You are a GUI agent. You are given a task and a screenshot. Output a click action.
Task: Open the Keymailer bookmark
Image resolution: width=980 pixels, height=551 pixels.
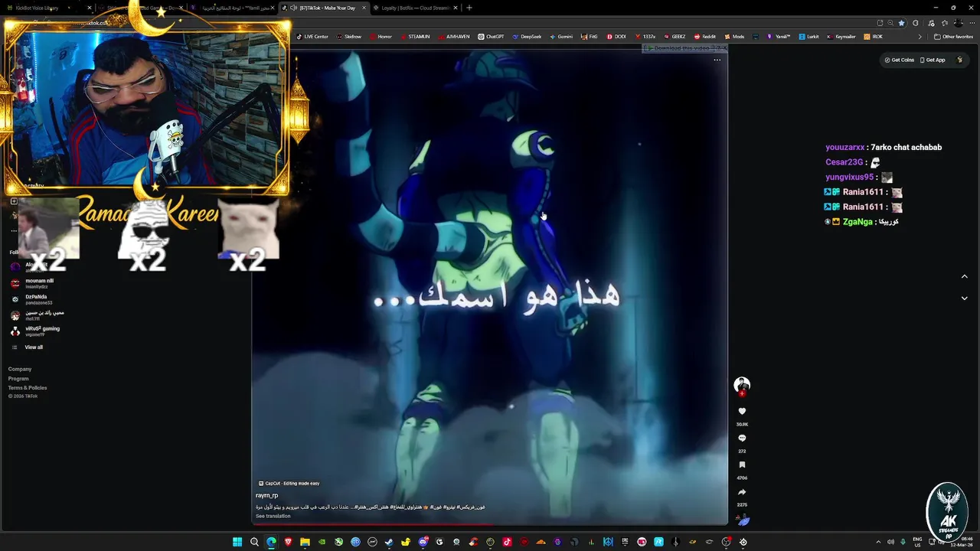point(841,37)
